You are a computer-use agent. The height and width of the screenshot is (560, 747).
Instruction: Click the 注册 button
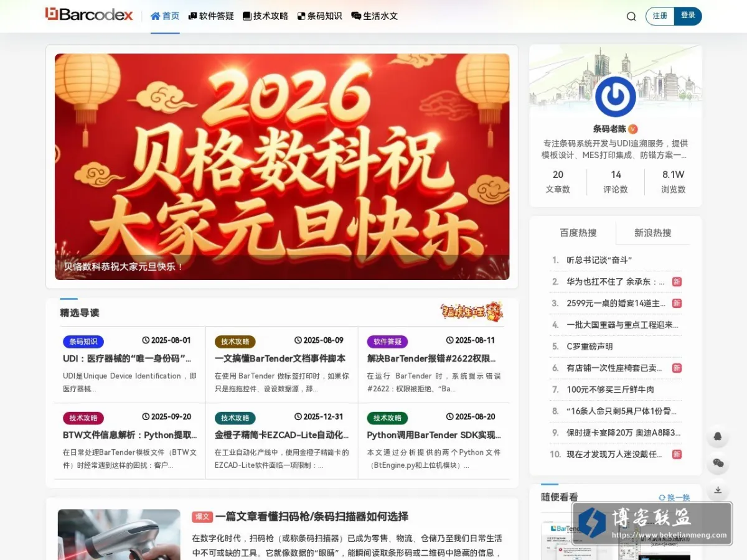[x=660, y=16]
